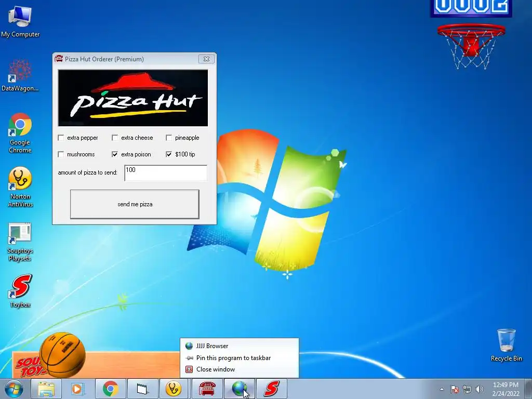Uncheck the extra poison checkbox
The height and width of the screenshot is (399, 532).
115,154
